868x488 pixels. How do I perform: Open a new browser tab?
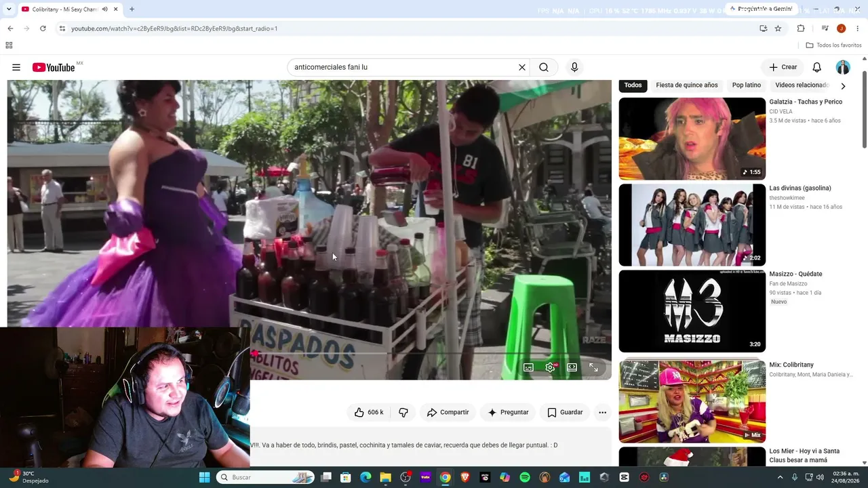coord(132,9)
